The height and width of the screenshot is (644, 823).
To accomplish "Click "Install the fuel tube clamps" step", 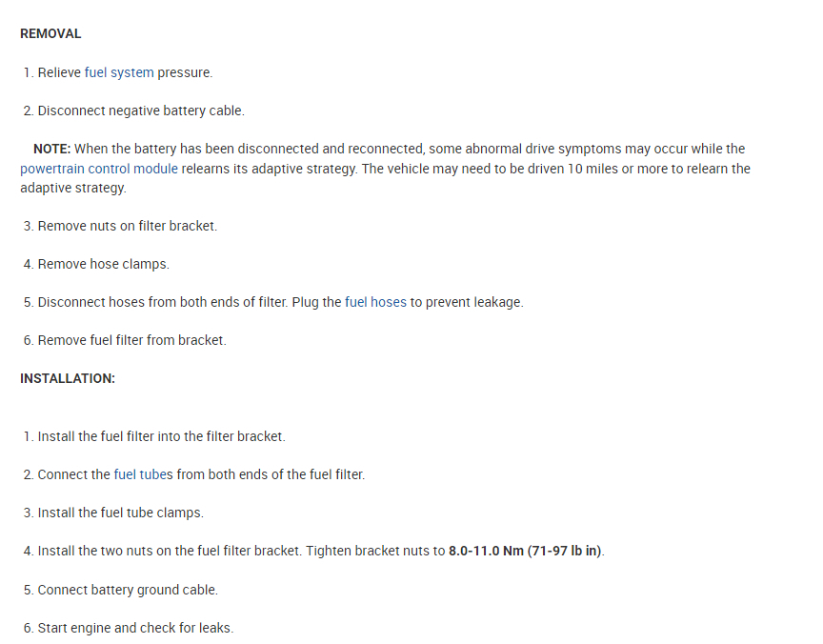I will click(x=120, y=513).
